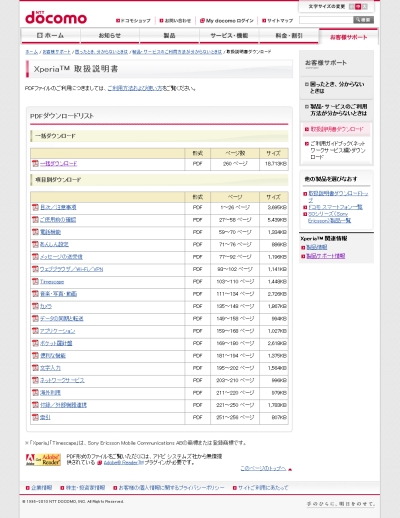
Task: Click the 株主・投資家情報 footer link
Action: coord(85,488)
